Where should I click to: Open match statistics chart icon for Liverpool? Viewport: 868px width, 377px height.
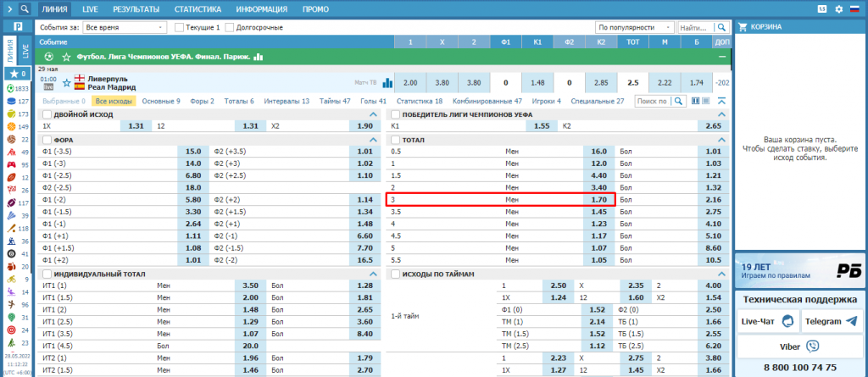[x=387, y=83]
